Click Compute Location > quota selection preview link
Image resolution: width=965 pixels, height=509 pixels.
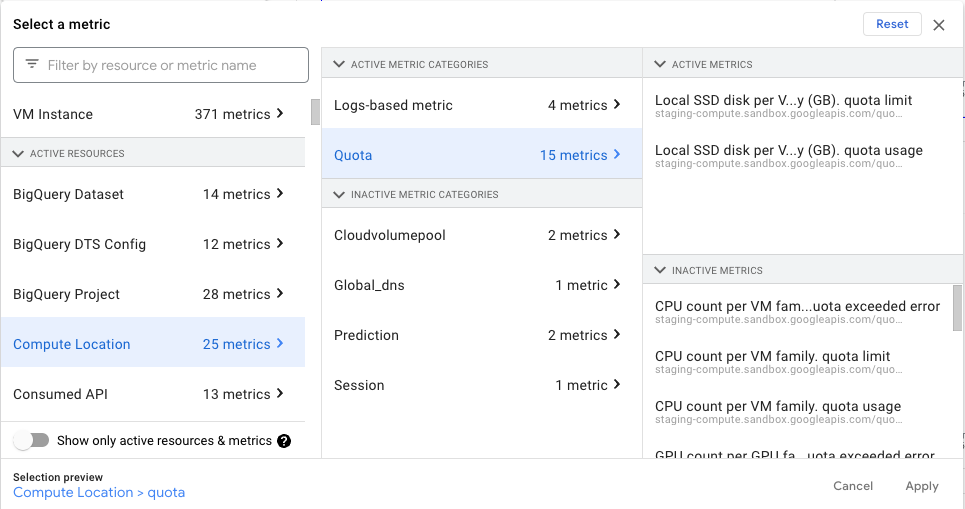pyautogui.click(x=99, y=493)
